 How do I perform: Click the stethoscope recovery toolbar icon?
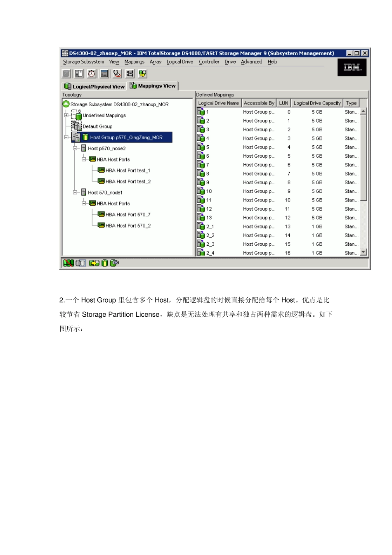(117, 74)
